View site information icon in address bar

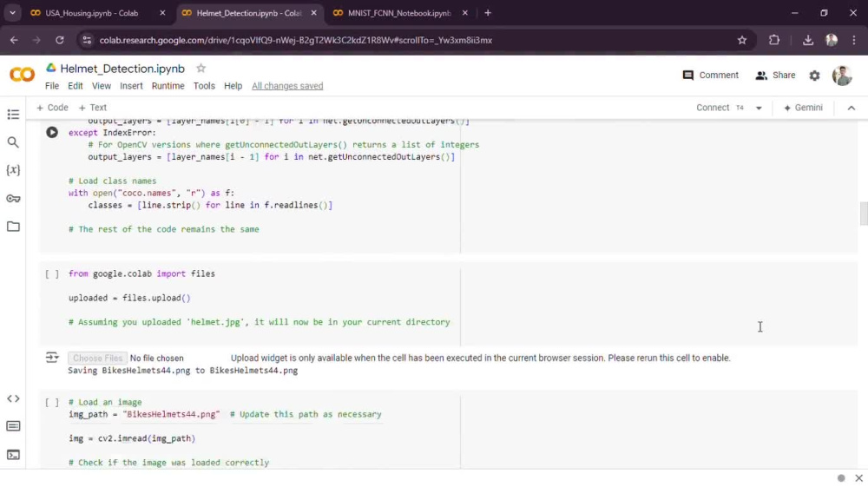[x=86, y=40]
